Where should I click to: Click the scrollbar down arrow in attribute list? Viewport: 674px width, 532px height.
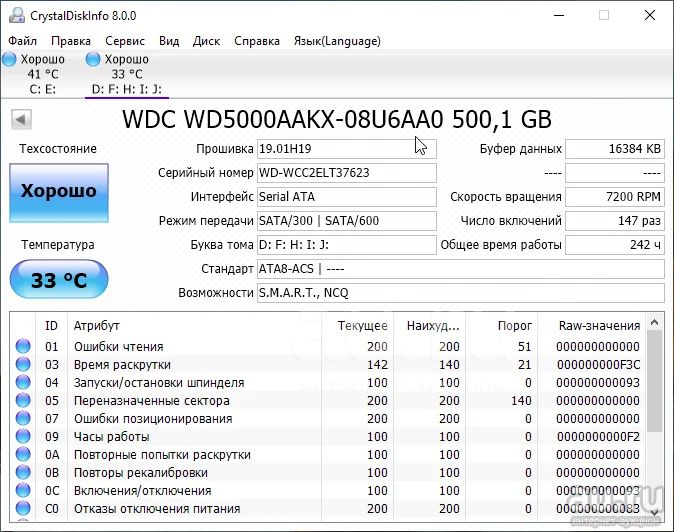tap(655, 512)
